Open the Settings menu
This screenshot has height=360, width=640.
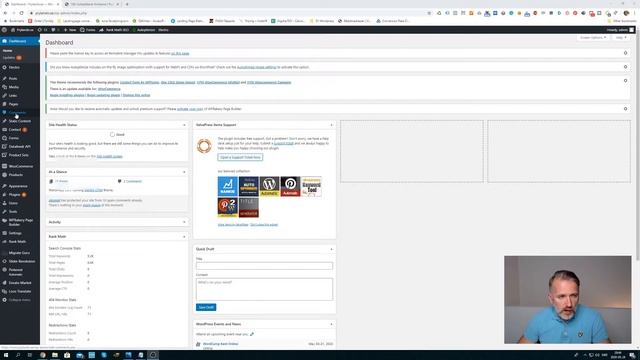(x=15, y=233)
